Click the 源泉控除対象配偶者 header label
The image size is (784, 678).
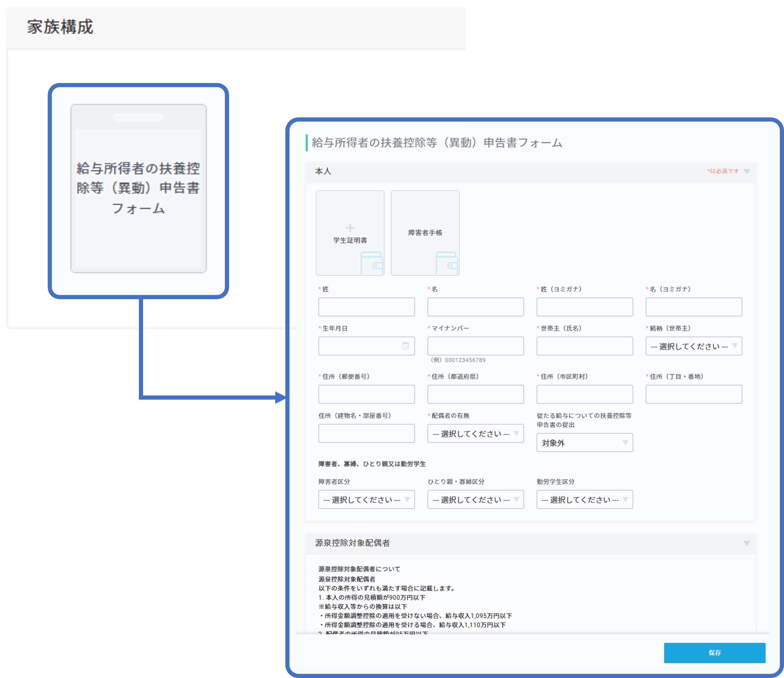pyautogui.click(x=352, y=543)
